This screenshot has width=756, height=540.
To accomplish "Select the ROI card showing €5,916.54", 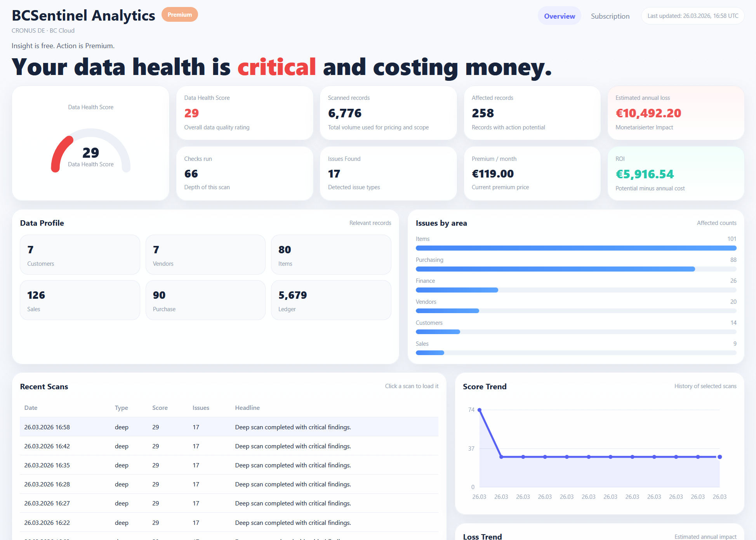I will click(676, 173).
